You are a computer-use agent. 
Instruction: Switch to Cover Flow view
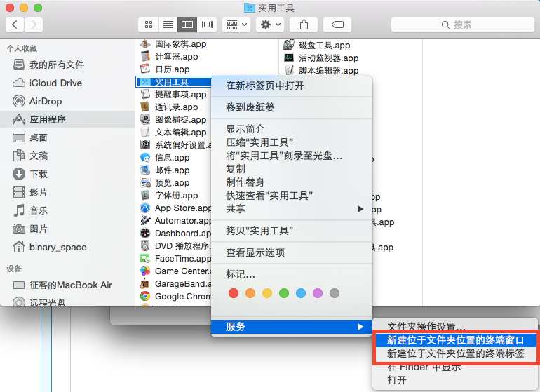pyautogui.click(x=207, y=25)
